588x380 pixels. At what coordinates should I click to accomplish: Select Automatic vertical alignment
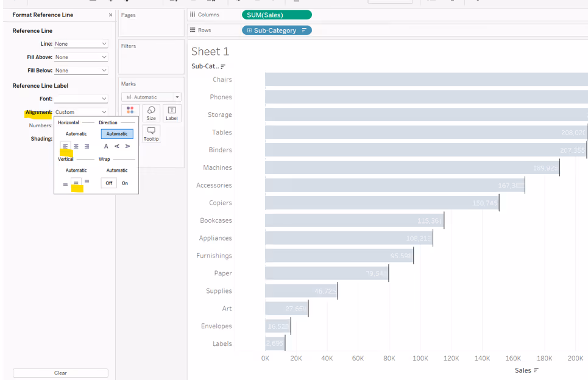(x=76, y=170)
